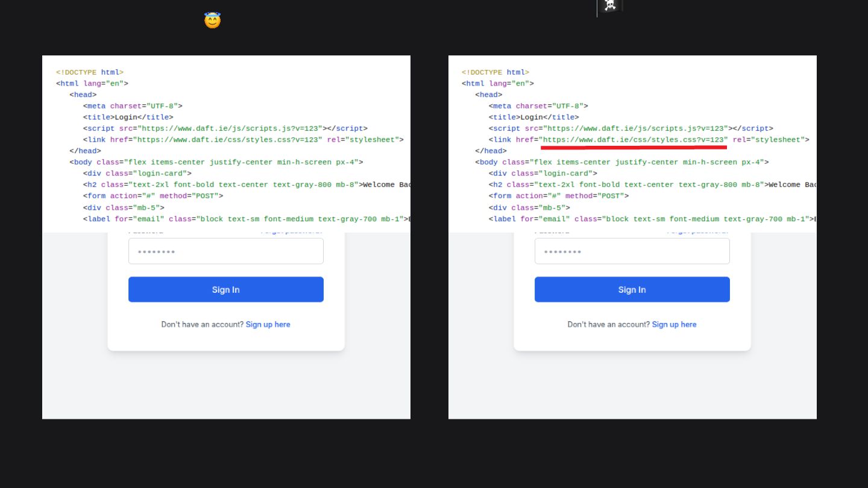868x488 pixels.
Task: Click the opening '<head>' tag in right code
Action: [x=489, y=95]
